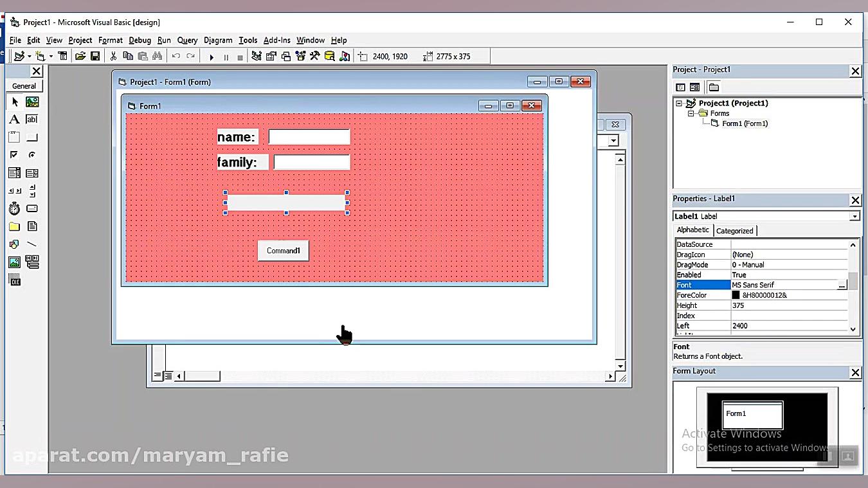Click the ForeColor black color swatch
The width and height of the screenshot is (868, 488).
coord(736,295)
